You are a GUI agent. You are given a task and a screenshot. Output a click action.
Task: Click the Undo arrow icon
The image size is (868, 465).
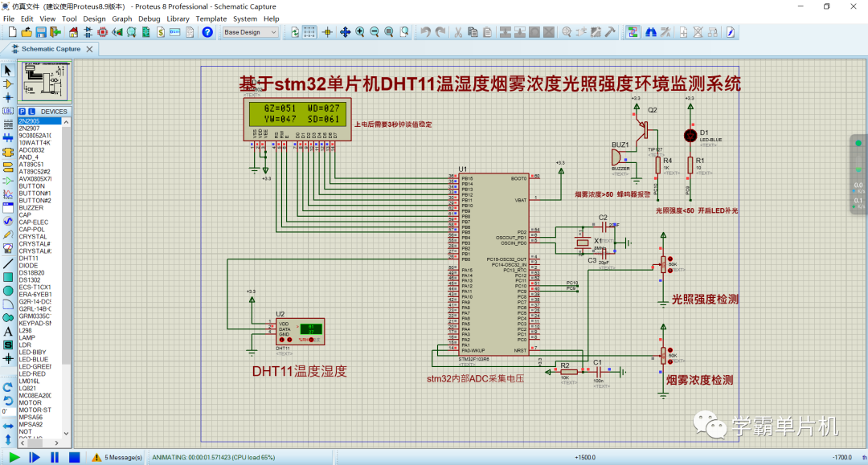(425, 33)
